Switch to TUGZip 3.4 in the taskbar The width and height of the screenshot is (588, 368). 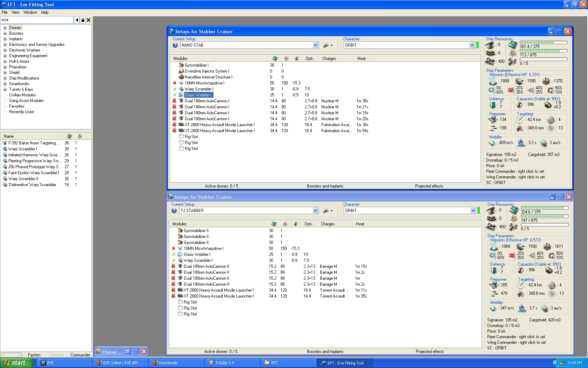tap(232, 363)
